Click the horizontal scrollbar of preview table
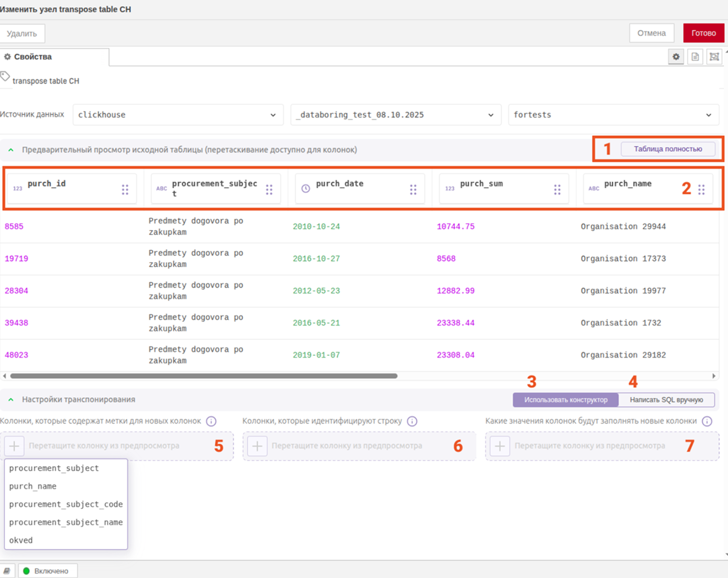The width and height of the screenshot is (728, 578). (x=203, y=376)
